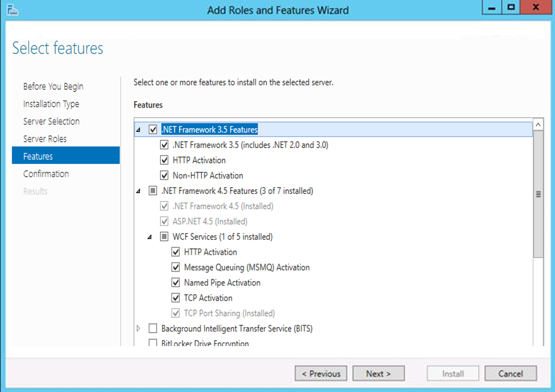Image resolution: width=555 pixels, height=392 pixels.
Task: Uncheck Message Queuing (MSMQ) Activation checkbox
Action: click(176, 267)
